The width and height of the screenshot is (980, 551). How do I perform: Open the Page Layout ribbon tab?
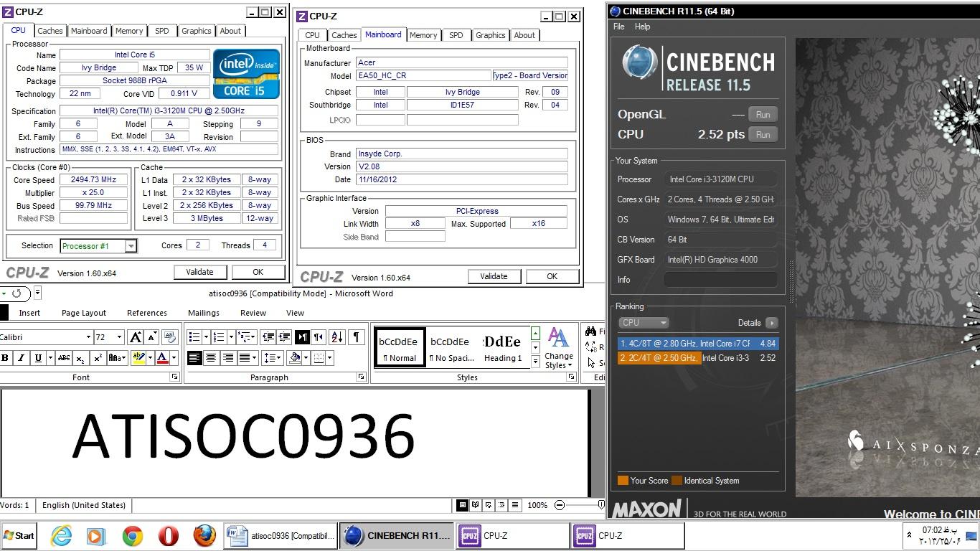[x=84, y=313]
